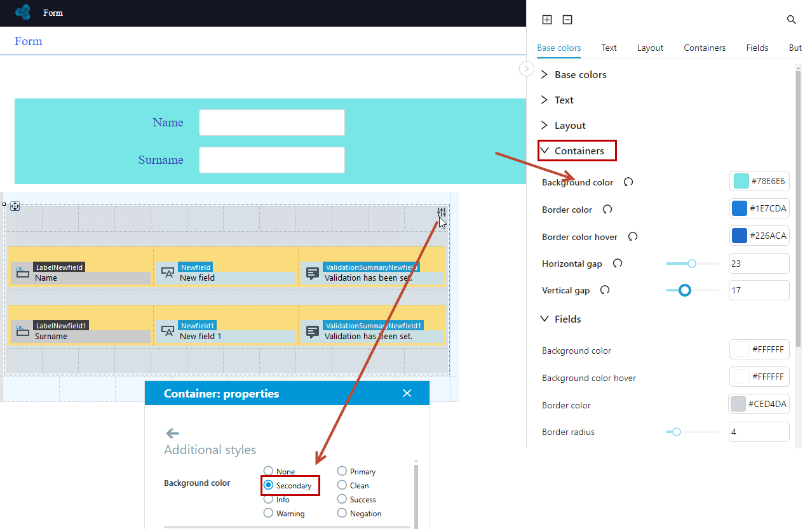Click into the Surname input field
This screenshot has height=529, width=812.
(272, 160)
